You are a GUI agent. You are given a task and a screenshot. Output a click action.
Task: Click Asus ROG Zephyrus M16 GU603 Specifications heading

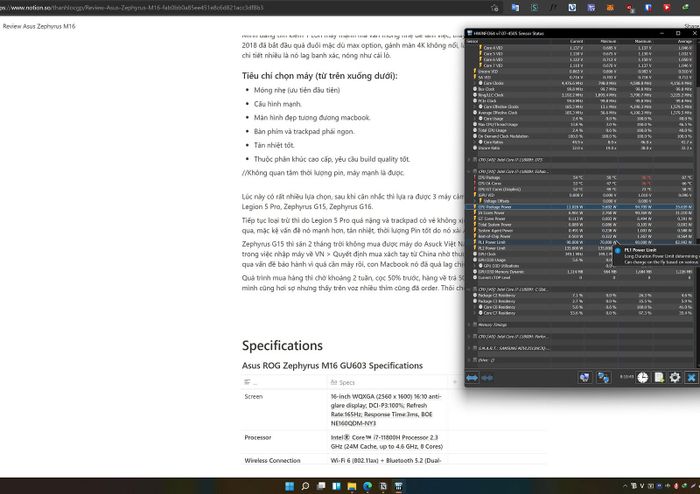332,365
